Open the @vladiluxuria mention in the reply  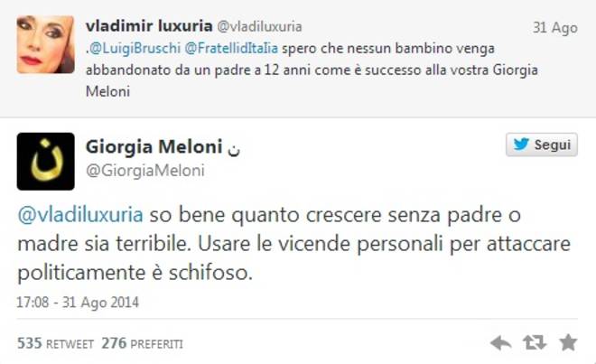80,215
